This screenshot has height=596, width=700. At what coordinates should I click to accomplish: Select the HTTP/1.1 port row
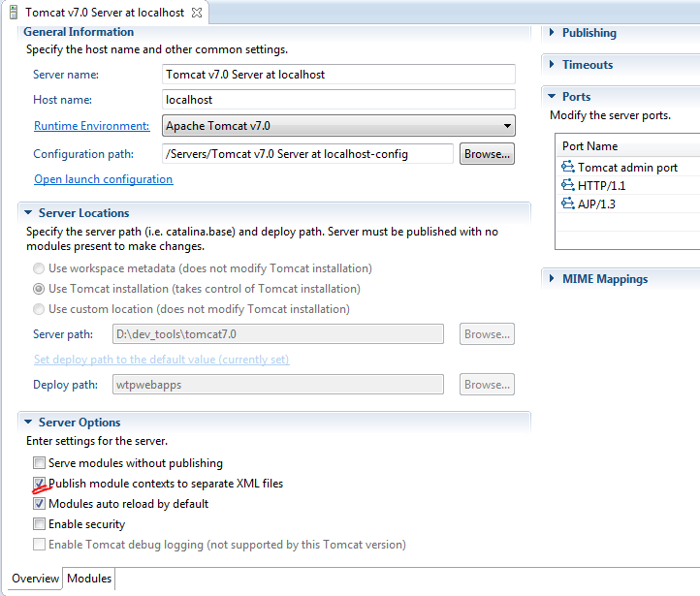click(628, 185)
